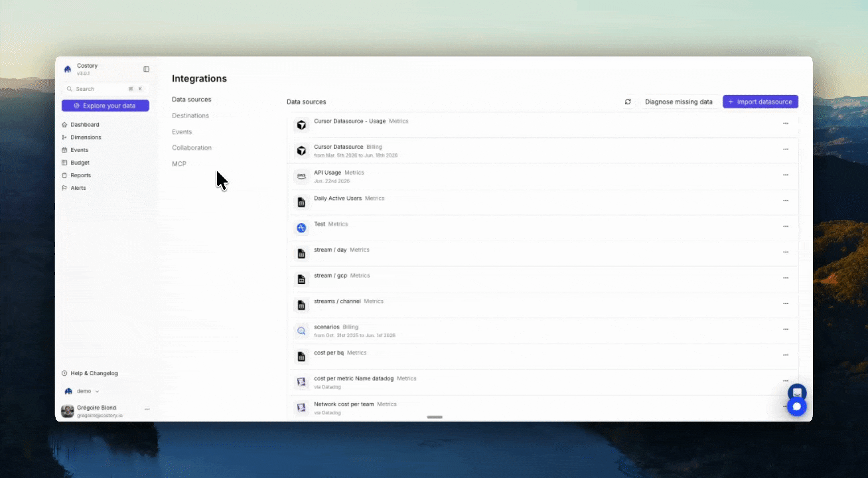
Task: Click Diagnose missing data
Action: pos(679,102)
